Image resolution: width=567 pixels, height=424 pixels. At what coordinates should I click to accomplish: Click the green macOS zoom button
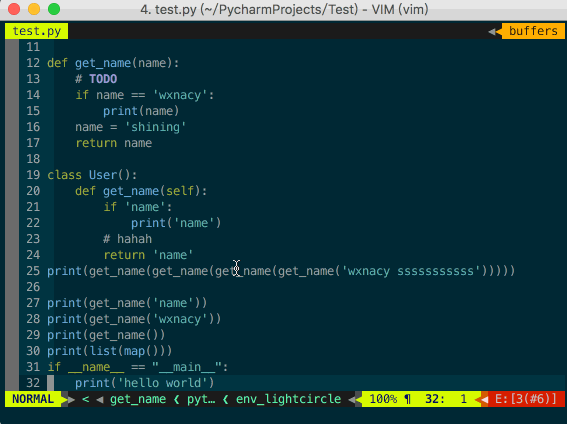pyautogui.click(x=54, y=9)
